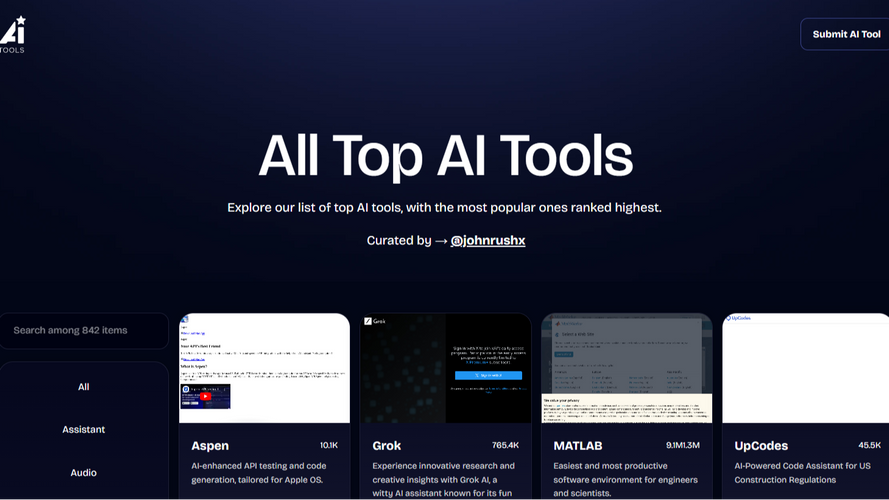Click UpCodes' 45.5K visits count

(869, 446)
